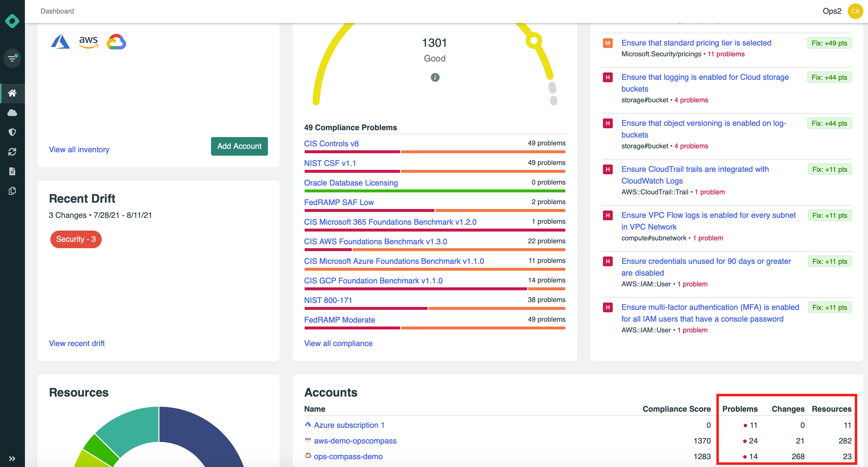Open CIS Controls v8 compliance link
Screen dimensions: 868x467
point(331,144)
